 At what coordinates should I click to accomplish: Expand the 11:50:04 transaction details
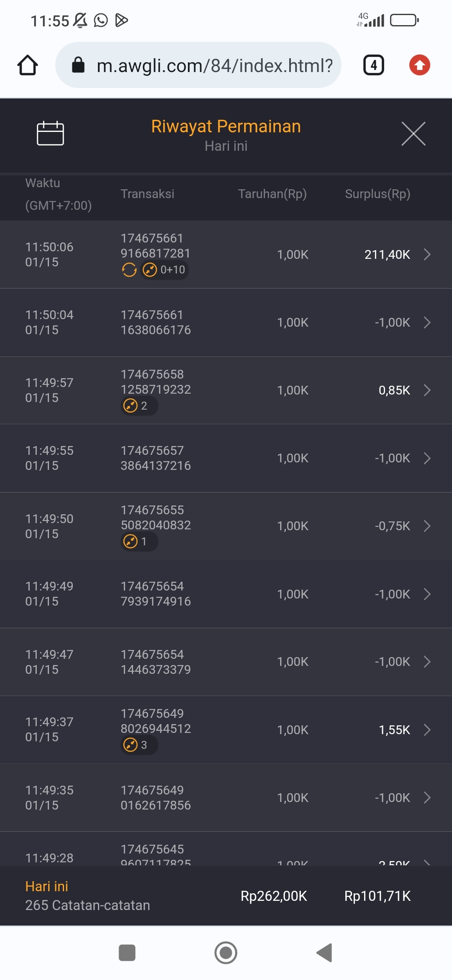[x=427, y=322]
